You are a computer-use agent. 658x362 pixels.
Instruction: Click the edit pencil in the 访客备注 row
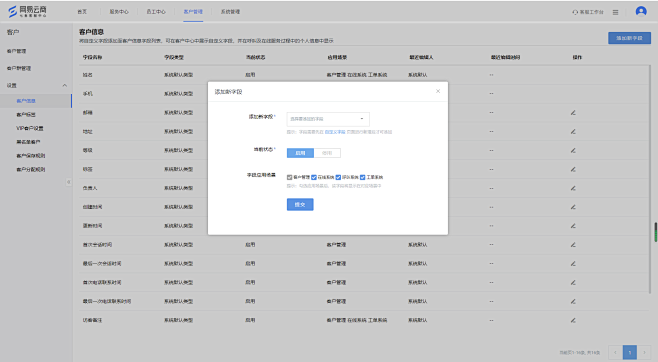coord(573,320)
